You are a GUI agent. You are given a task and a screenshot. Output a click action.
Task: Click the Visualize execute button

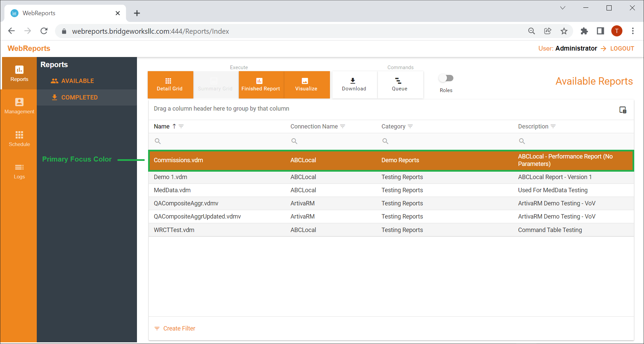307,85
